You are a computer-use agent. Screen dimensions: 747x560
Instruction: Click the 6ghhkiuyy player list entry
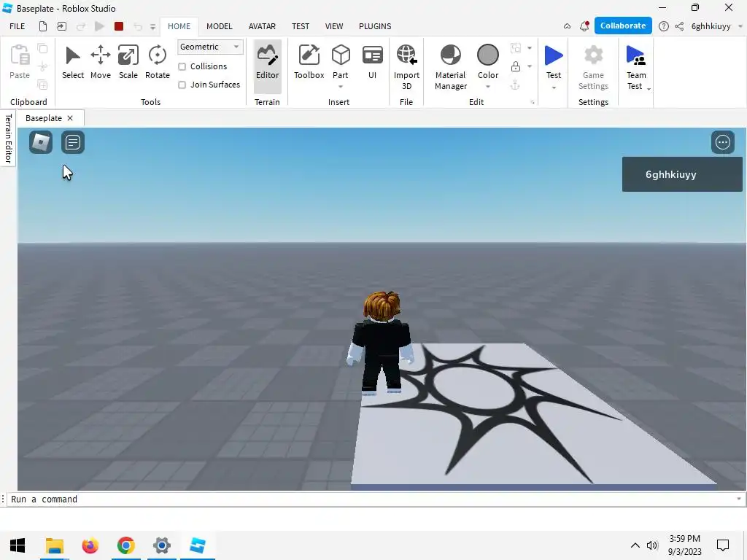click(x=682, y=174)
